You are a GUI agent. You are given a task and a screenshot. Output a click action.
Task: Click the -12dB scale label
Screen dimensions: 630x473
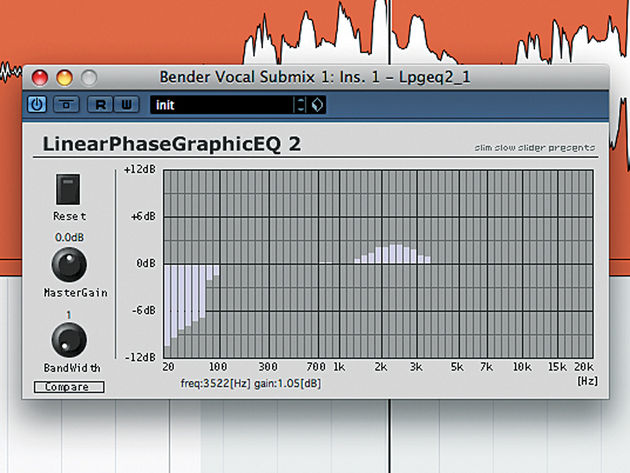140,357
